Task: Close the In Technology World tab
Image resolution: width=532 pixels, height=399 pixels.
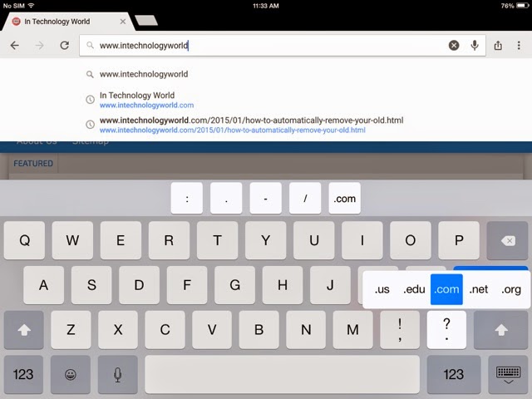Action: [x=123, y=22]
